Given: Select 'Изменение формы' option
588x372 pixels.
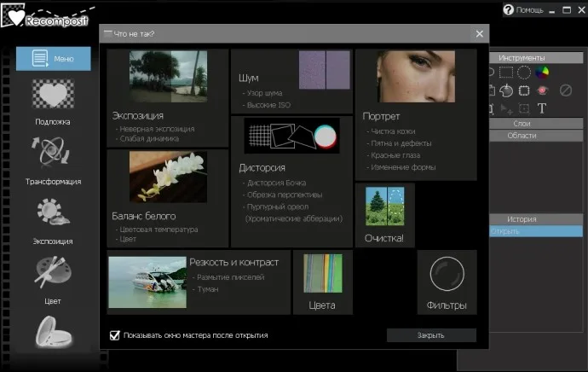Looking at the screenshot, I should coord(401,167).
